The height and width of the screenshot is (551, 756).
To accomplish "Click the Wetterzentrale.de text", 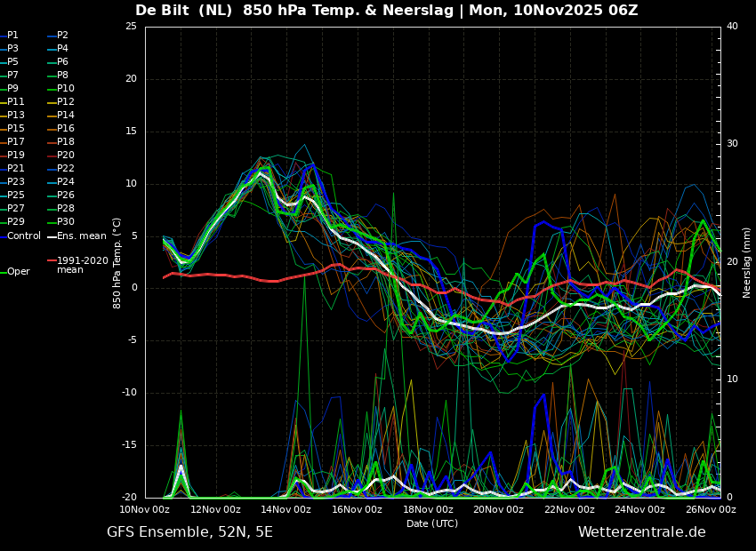I will coord(642,532).
